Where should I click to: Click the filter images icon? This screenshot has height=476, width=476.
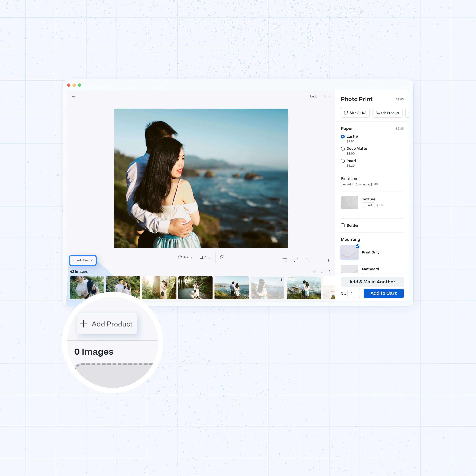click(322, 272)
